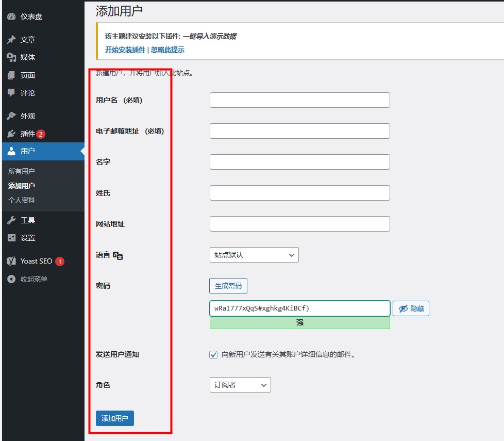
Task: Collapse the sidebar with 收起菜单
Action: (33, 279)
